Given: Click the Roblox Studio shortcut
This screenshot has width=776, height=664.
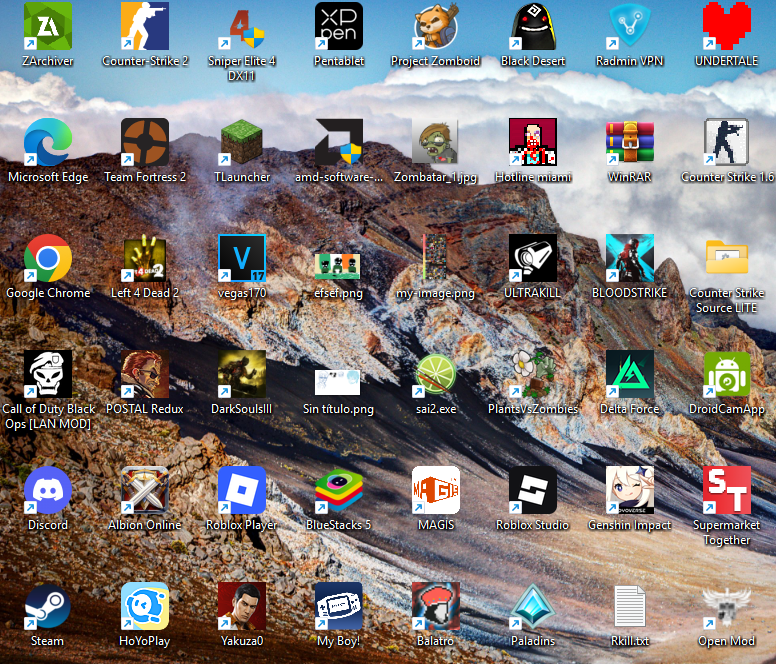Looking at the screenshot, I should (533, 489).
